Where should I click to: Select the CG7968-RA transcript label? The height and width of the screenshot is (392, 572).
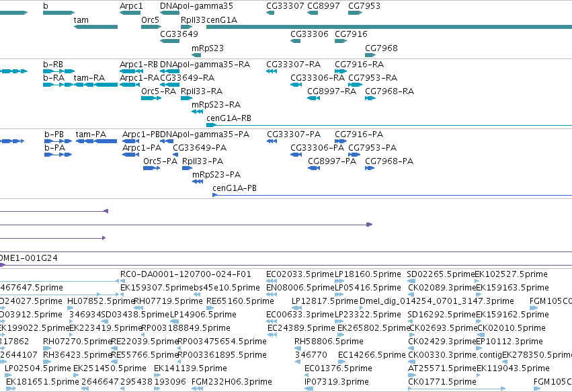click(x=390, y=91)
